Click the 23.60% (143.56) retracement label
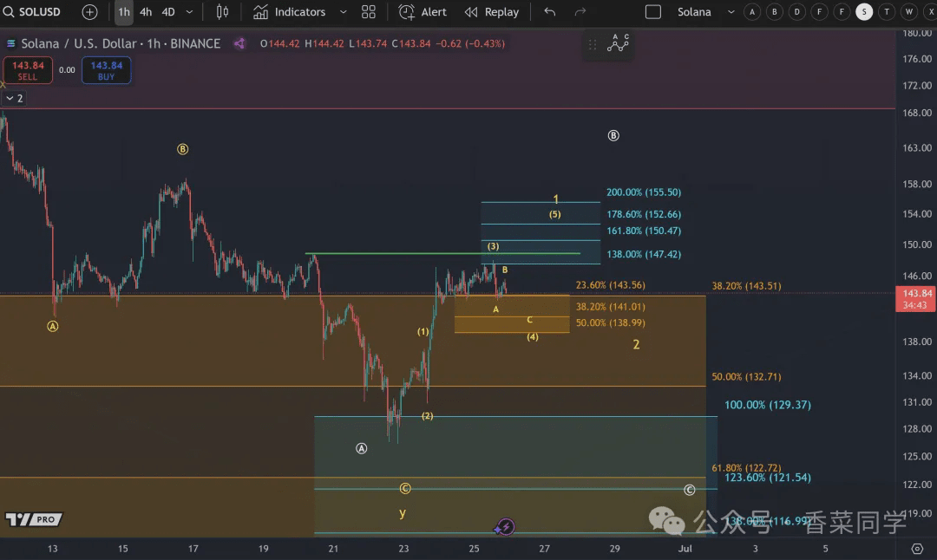Viewport: 937px width, 560px height. (610, 285)
